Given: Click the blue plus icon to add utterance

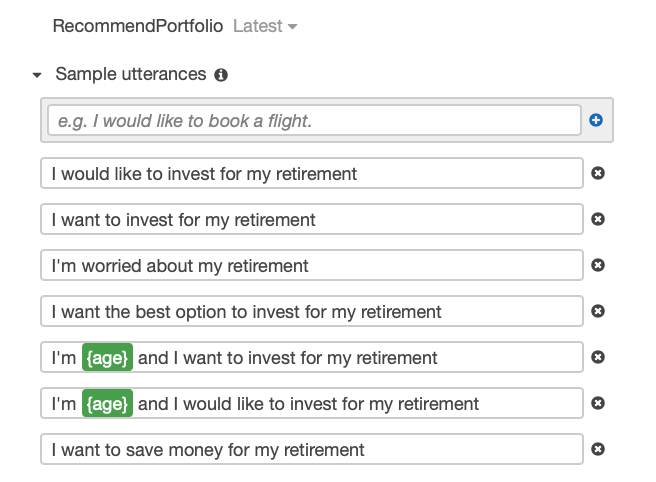Looking at the screenshot, I should [x=596, y=120].
